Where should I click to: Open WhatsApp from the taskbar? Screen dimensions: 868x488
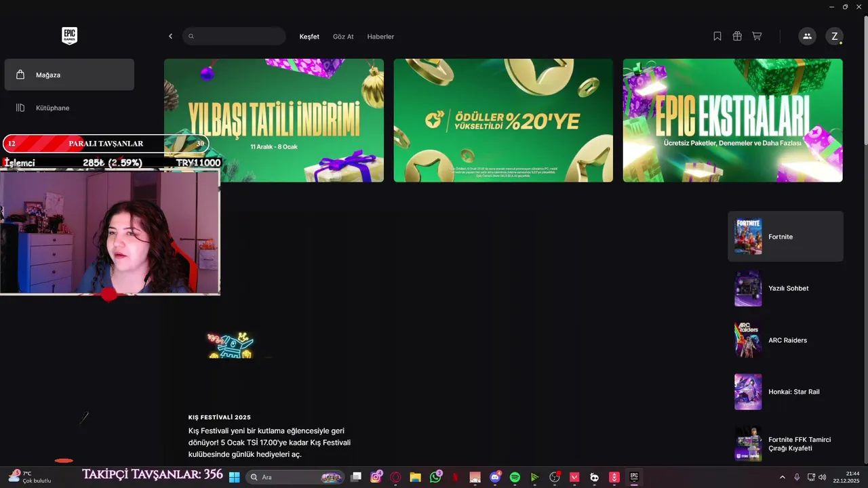435,477
